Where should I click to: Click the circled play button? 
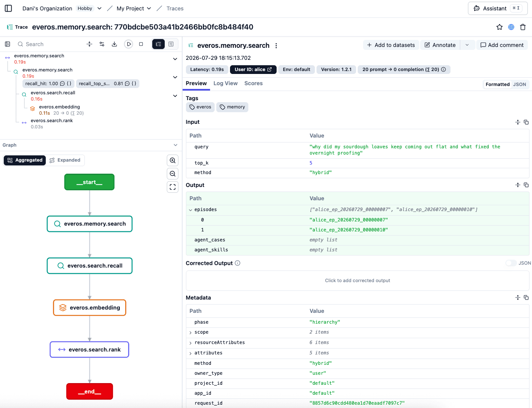point(129,44)
